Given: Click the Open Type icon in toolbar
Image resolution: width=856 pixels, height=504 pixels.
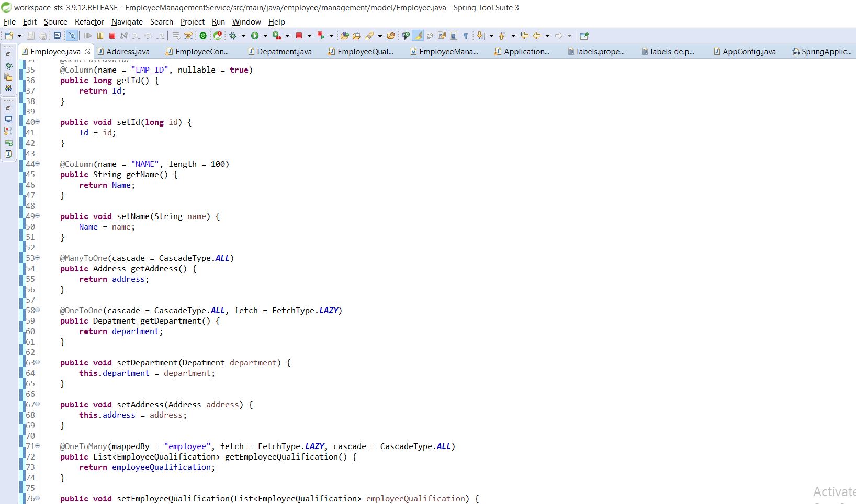Looking at the screenshot, I should tap(344, 36).
